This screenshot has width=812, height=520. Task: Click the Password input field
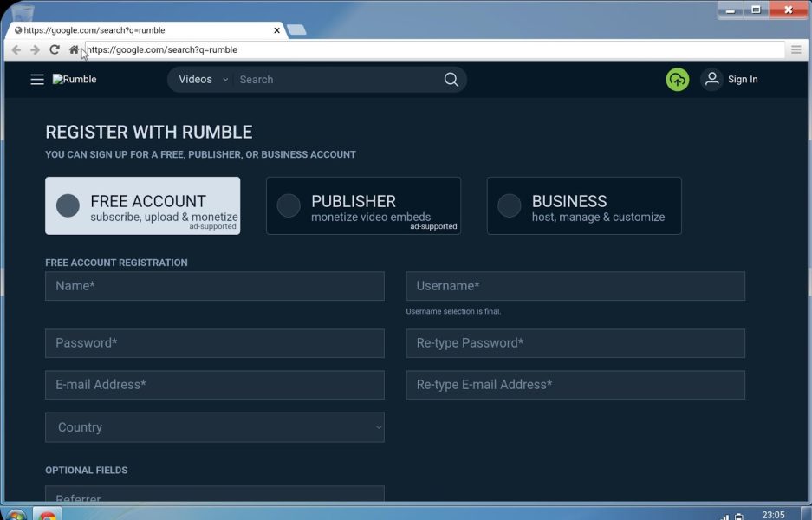pos(214,343)
